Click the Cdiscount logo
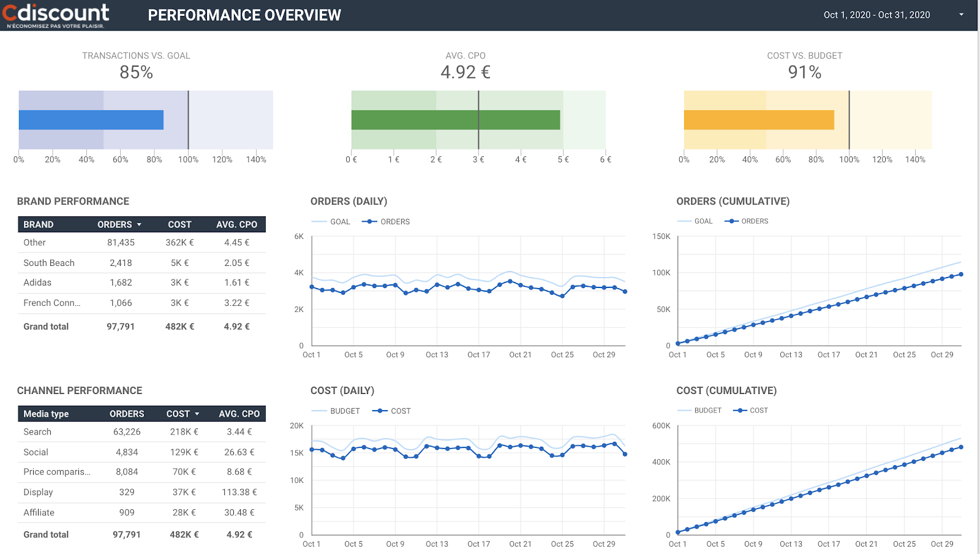 tap(56, 15)
